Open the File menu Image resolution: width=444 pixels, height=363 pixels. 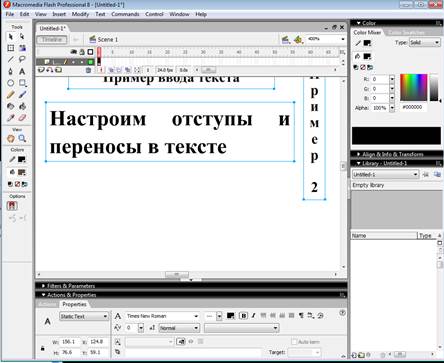(x=10, y=14)
